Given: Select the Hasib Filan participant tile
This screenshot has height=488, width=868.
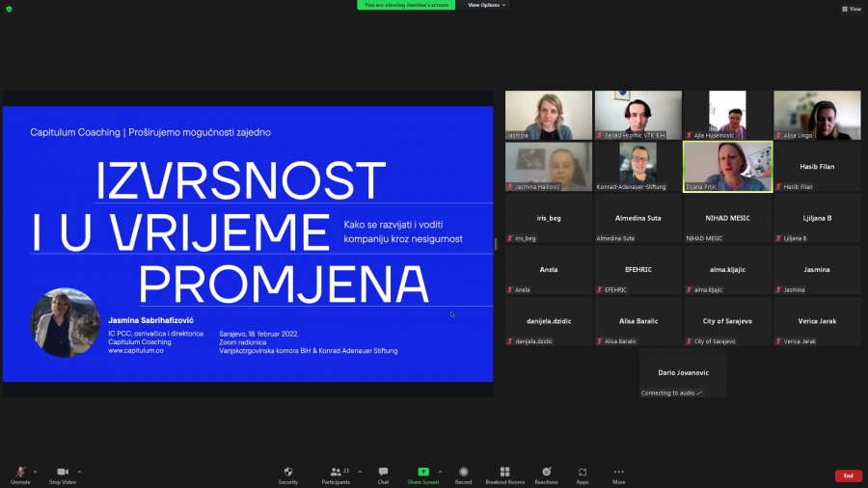Looking at the screenshot, I should click(x=817, y=167).
